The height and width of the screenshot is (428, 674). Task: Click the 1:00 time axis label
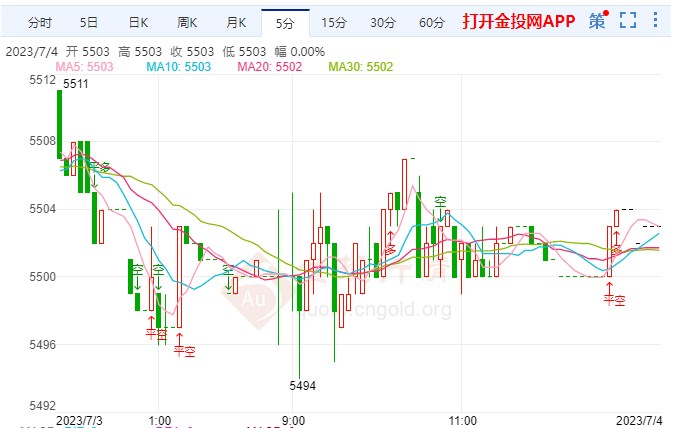[x=159, y=420]
